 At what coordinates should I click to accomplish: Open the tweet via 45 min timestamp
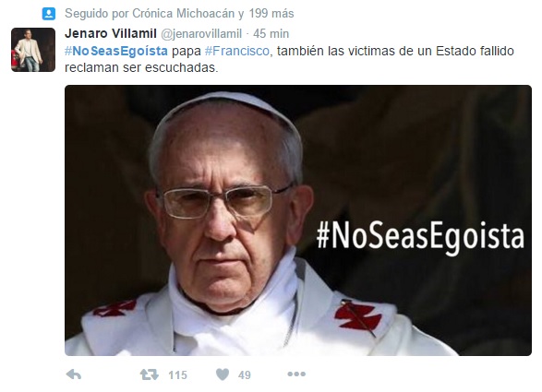point(271,34)
